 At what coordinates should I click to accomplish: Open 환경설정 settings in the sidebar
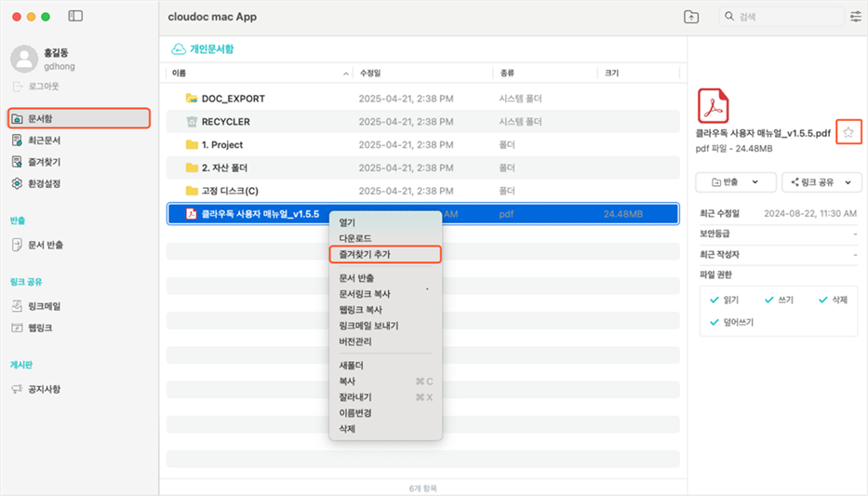click(44, 183)
